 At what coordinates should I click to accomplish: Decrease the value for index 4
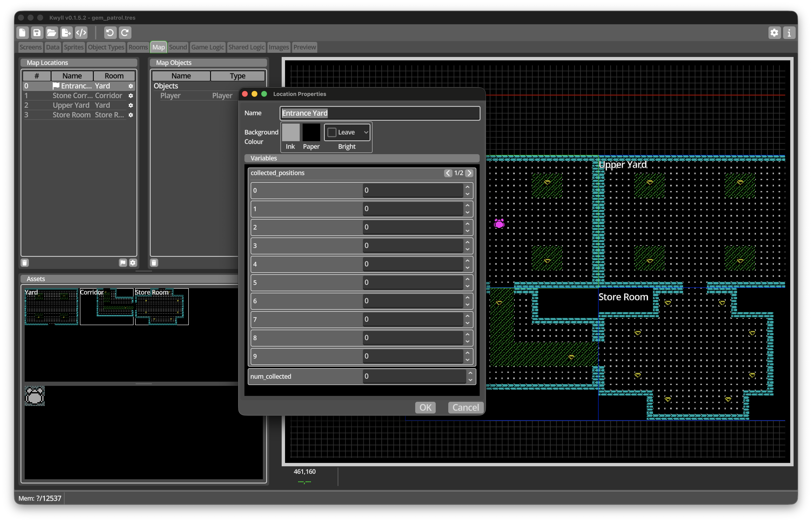click(468, 268)
